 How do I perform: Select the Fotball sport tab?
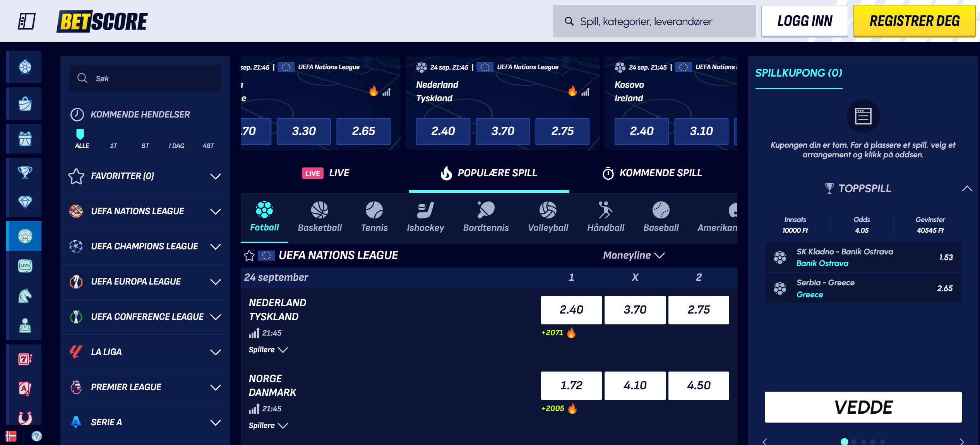[264, 217]
